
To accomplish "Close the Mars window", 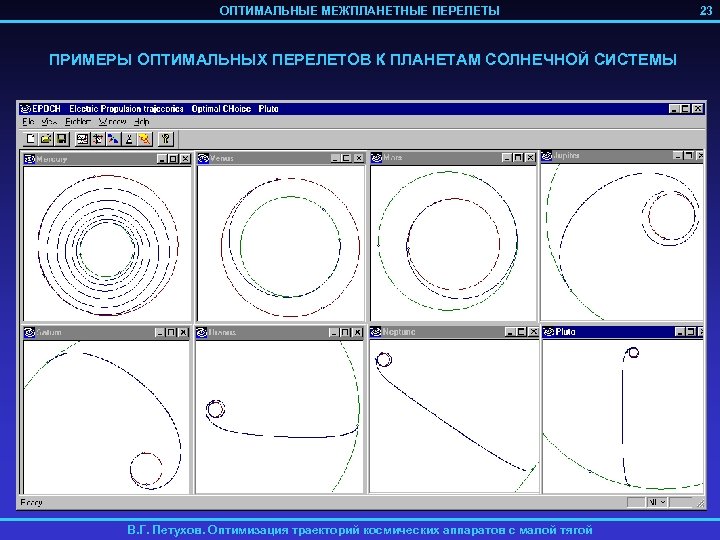I will click(x=530, y=158).
